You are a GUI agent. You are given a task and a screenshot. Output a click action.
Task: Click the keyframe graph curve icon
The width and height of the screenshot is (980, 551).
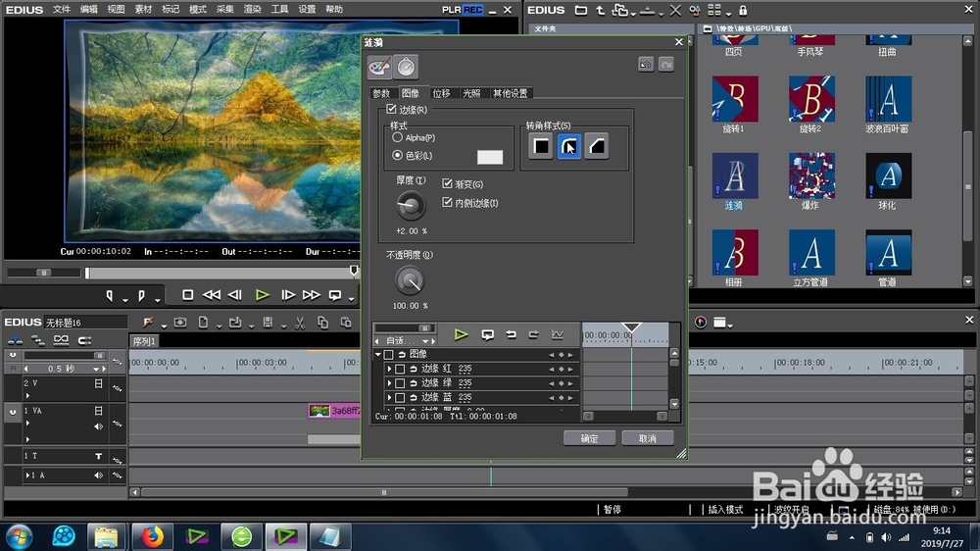558,334
